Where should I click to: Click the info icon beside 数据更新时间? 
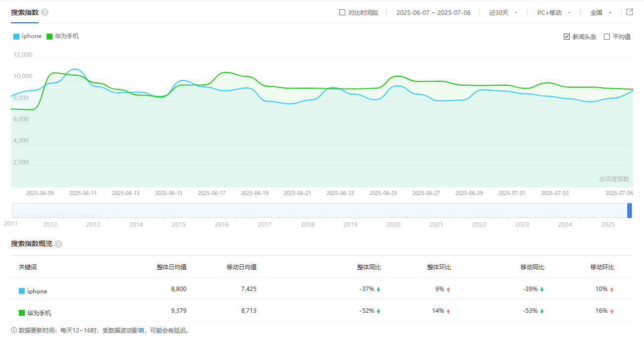point(14,330)
